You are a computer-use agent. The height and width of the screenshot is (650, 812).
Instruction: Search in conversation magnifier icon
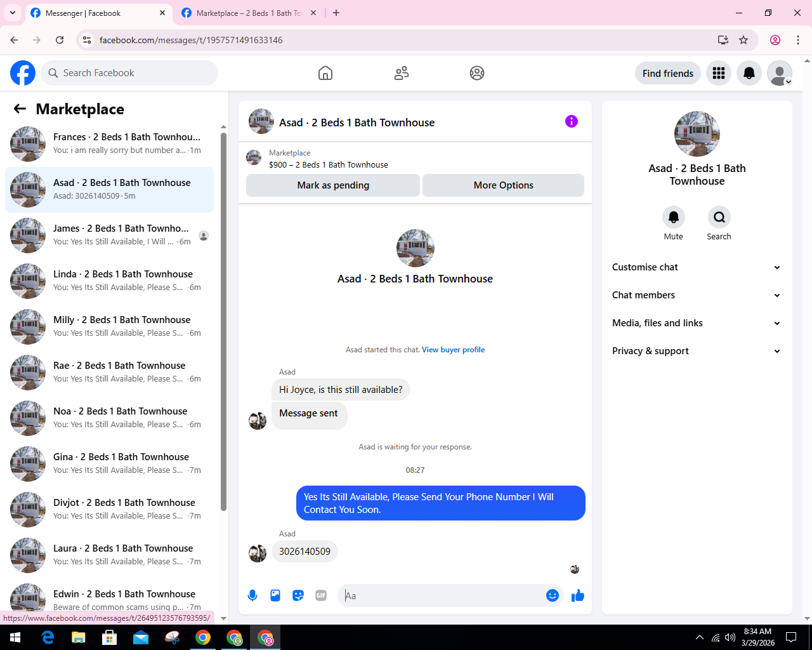pos(719,217)
